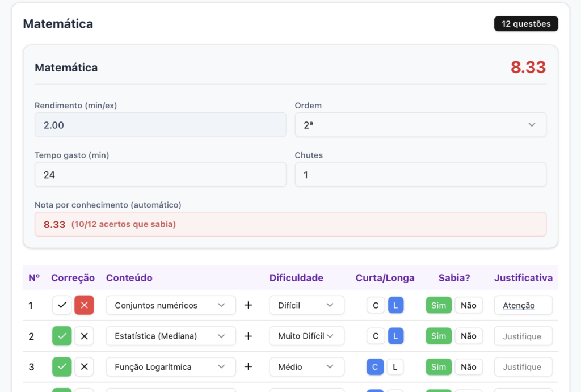The width and height of the screenshot is (581, 392).
Task: Click the Justifique field on question 2
Action: 523,336
